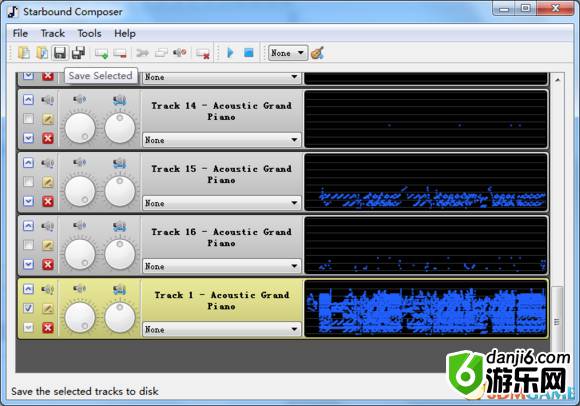The image size is (580, 406).
Task: Mute Track 16 with its speaker icon
Action: coord(48,226)
